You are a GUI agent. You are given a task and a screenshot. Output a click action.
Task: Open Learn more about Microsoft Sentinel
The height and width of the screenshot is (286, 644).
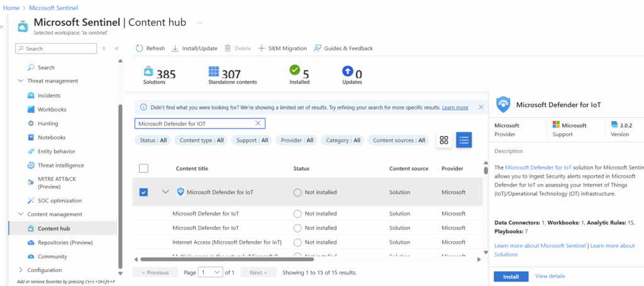[540, 246]
